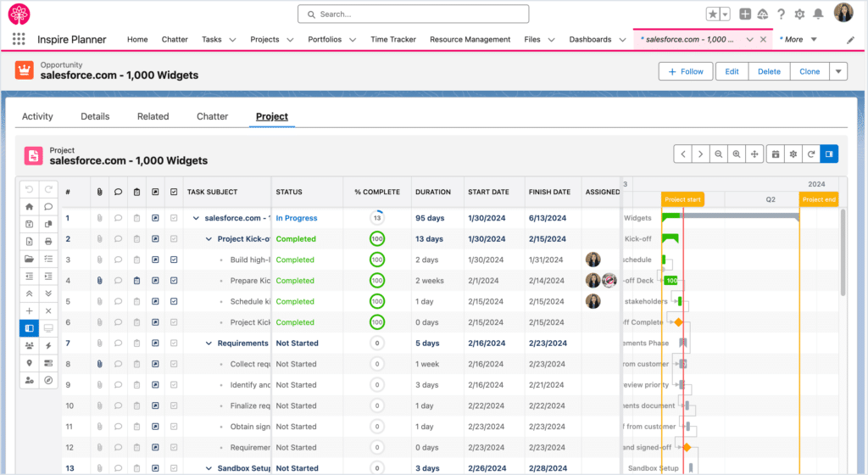Image resolution: width=868 pixels, height=475 pixels.
Task: Collapse the Sandbox Setup group
Action: tap(209, 468)
